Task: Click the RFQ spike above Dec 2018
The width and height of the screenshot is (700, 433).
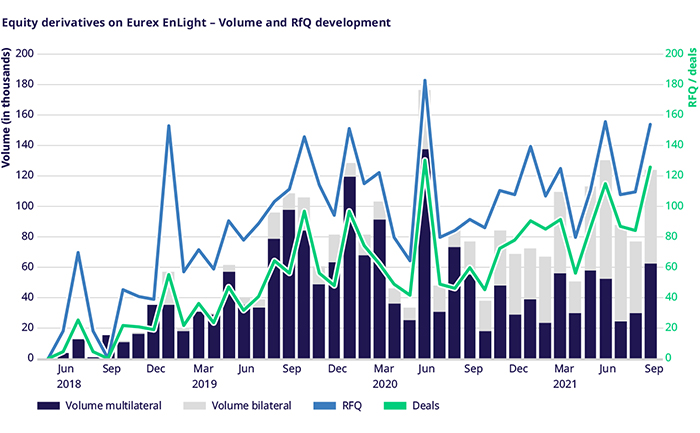Action: [168, 126]
